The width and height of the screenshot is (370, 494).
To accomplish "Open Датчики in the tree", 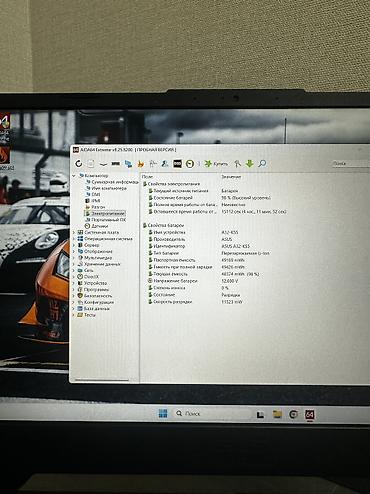I will point(97,226).
